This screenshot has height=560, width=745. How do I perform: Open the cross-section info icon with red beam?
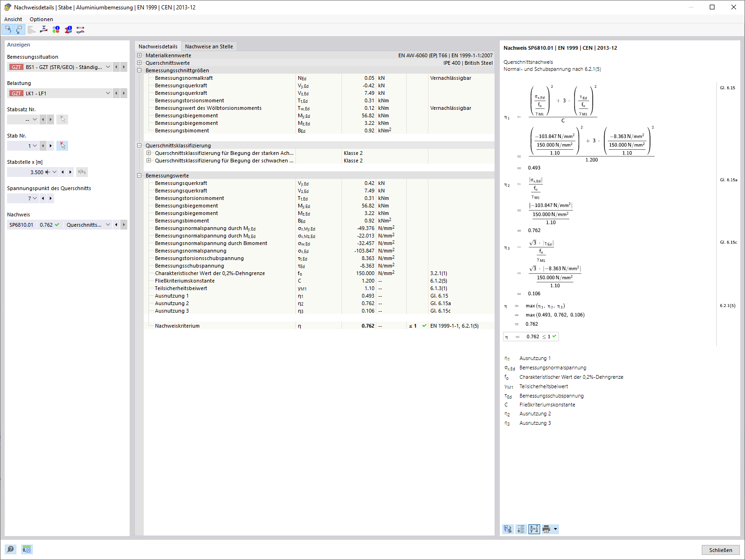[68, 30]
